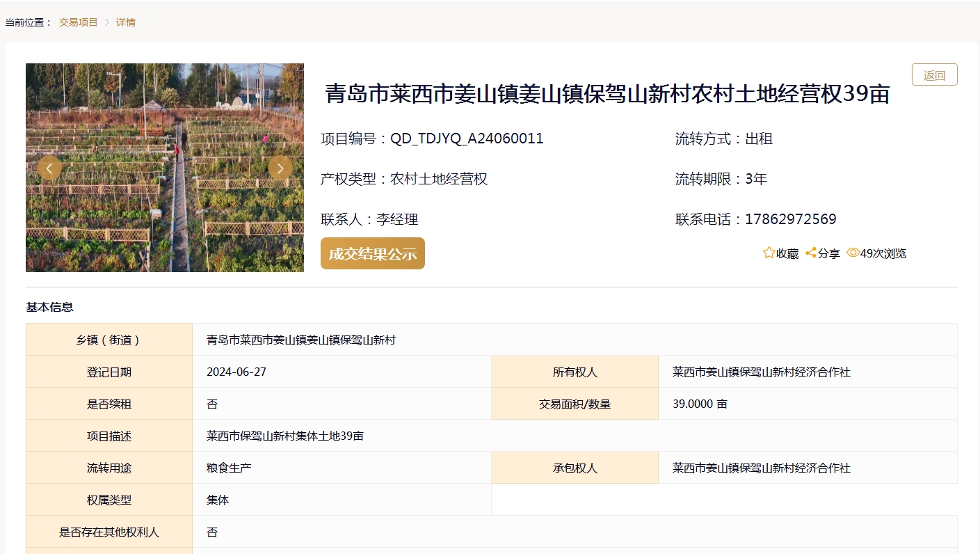
Task: Click the 流转用途 label cell
Action: pyautogui.click(x=109, y=468)
